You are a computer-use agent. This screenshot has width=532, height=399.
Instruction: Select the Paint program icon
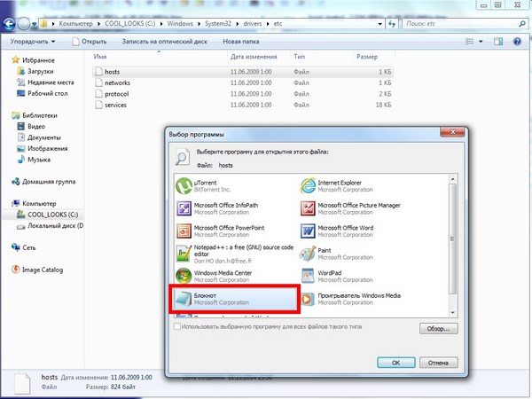pyautogui.click(x=308, y=253)
